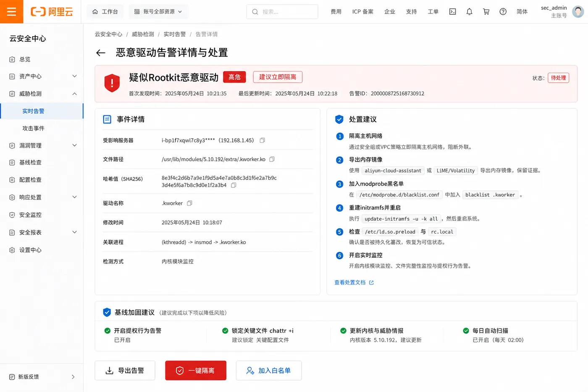Click the 加入白名单 button
This screenshot has width=588, height=392.
click(269, 371)
